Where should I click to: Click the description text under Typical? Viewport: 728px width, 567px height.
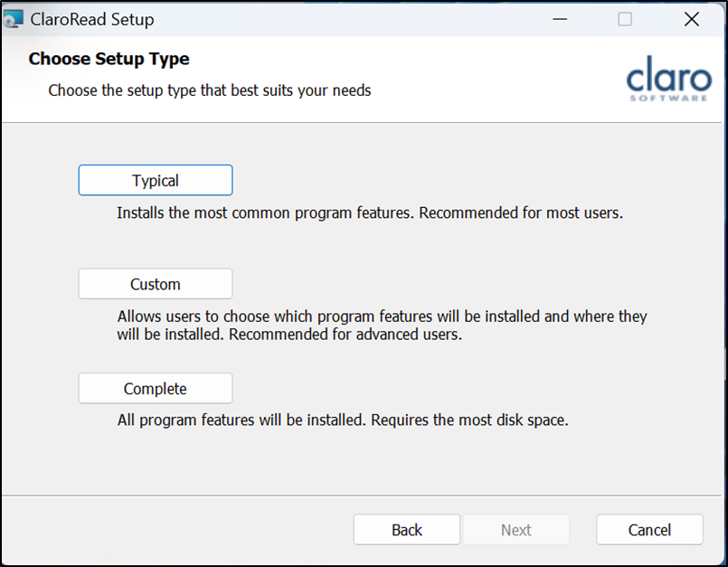(370, 214)
